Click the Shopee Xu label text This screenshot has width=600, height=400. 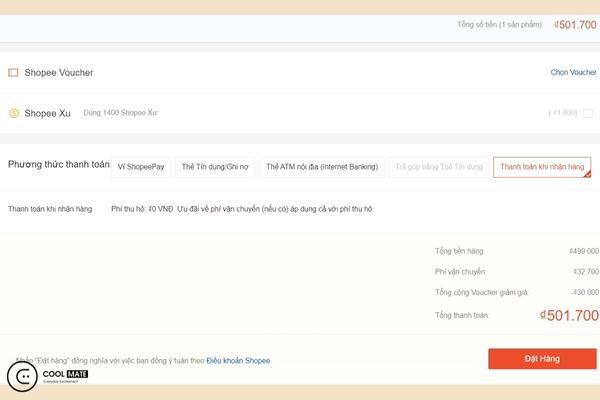[47, 113]
